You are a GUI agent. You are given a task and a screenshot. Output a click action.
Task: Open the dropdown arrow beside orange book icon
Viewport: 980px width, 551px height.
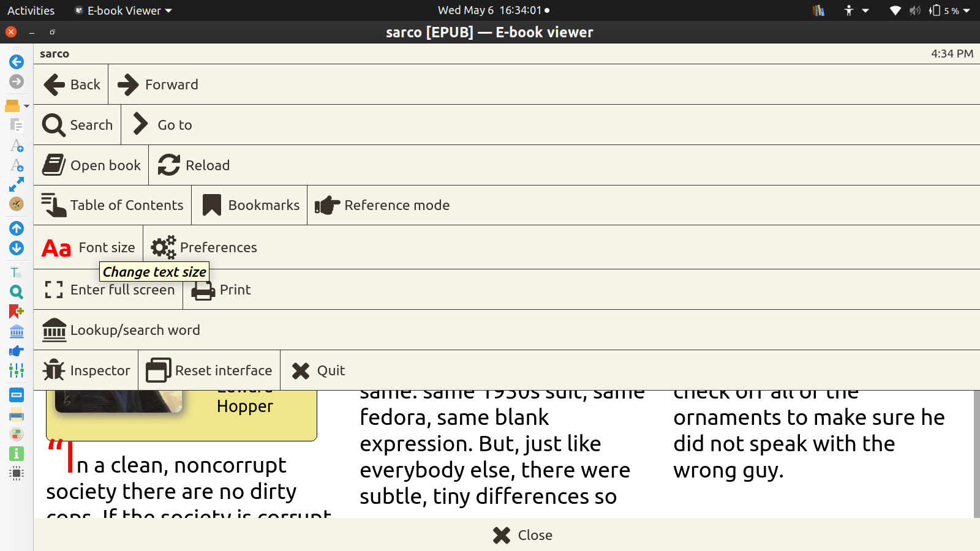(x=26, y=107)
